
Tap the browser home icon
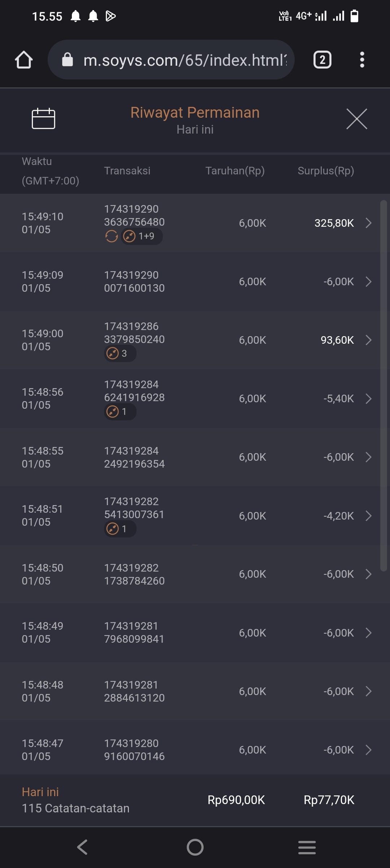24,60
